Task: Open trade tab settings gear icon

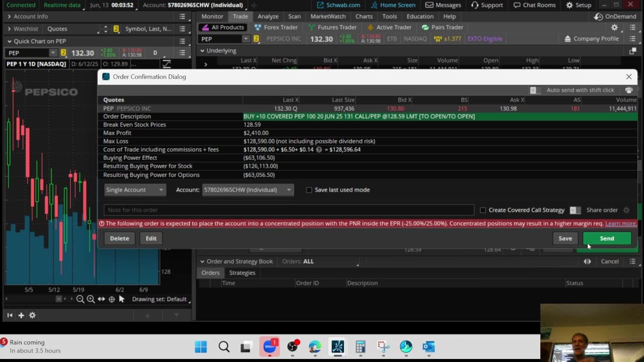Action: pyautogui.click(x=614, y=28)
